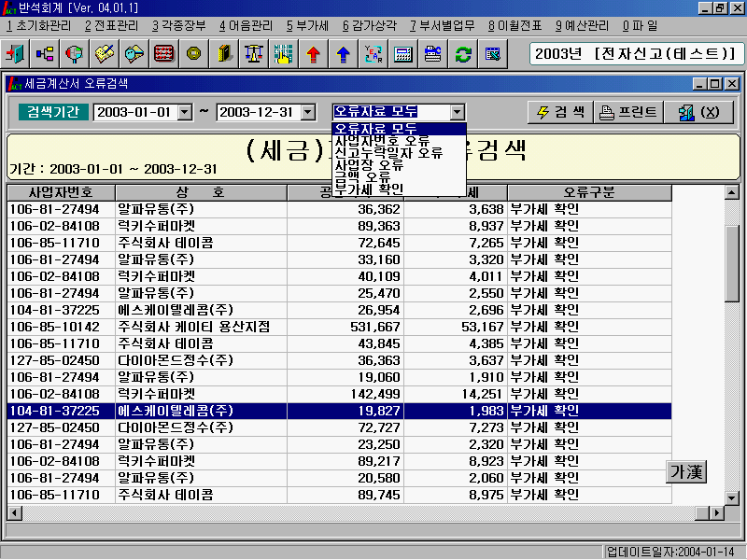Expand the end date 2003-12-31 dropdown arrow
The image size is (747, 560).
point(308,113)
